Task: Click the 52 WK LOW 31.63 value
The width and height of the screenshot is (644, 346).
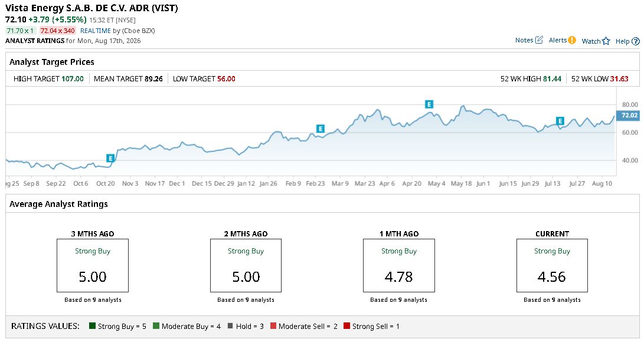Action: click(619, 79)
